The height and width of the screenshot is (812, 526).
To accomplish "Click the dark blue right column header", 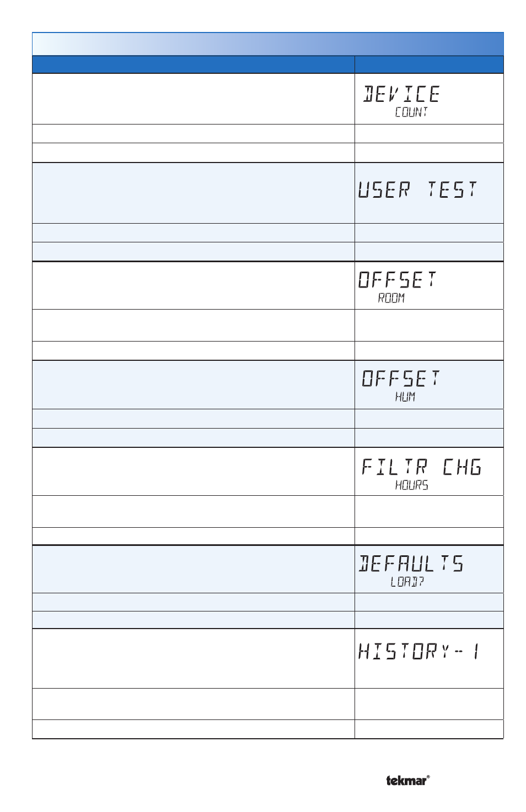I will tap(429, 64).
